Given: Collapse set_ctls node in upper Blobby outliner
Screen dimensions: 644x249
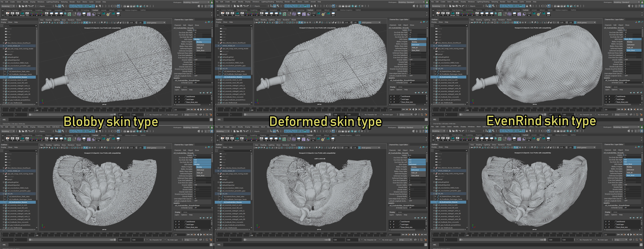Looking at the screenshot, I should coord(3,69).
